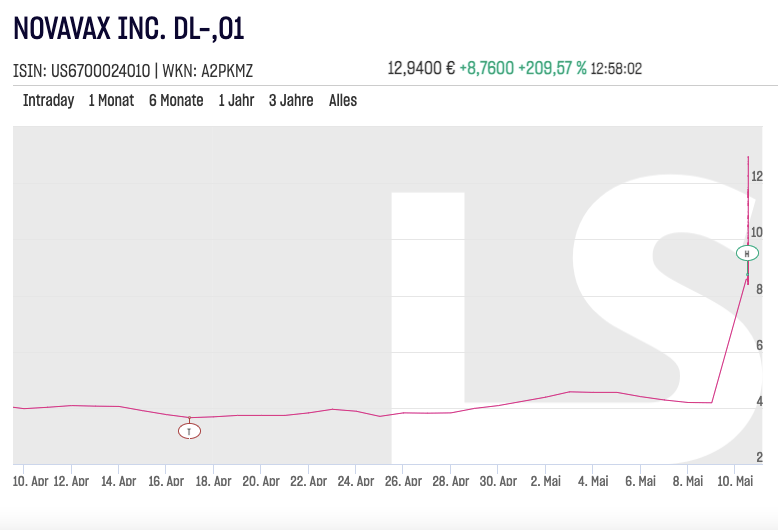Click the ISIN US6700024010 text
Image resolution: width=778 pixels, height=530 pixels.
[81, 71]
